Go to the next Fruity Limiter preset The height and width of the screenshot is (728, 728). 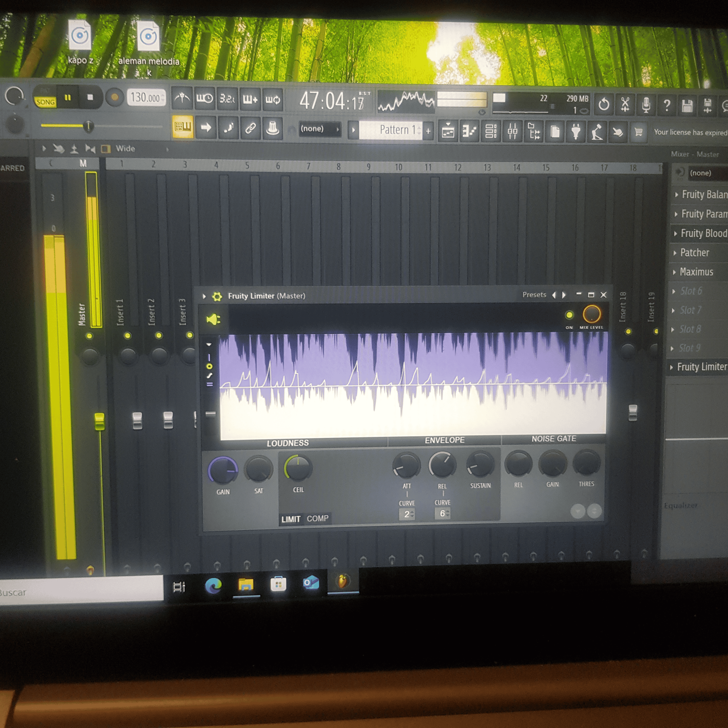[x=564, y=295]
